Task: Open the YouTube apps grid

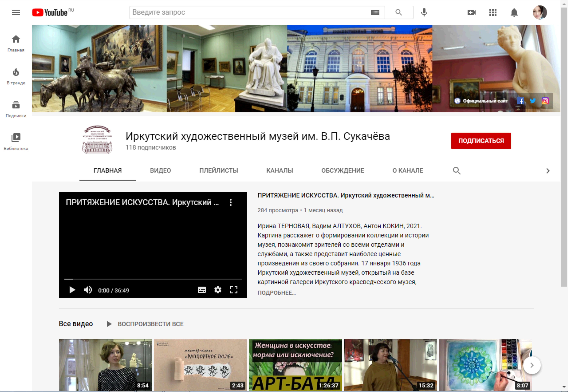Action: click(493, 12)
